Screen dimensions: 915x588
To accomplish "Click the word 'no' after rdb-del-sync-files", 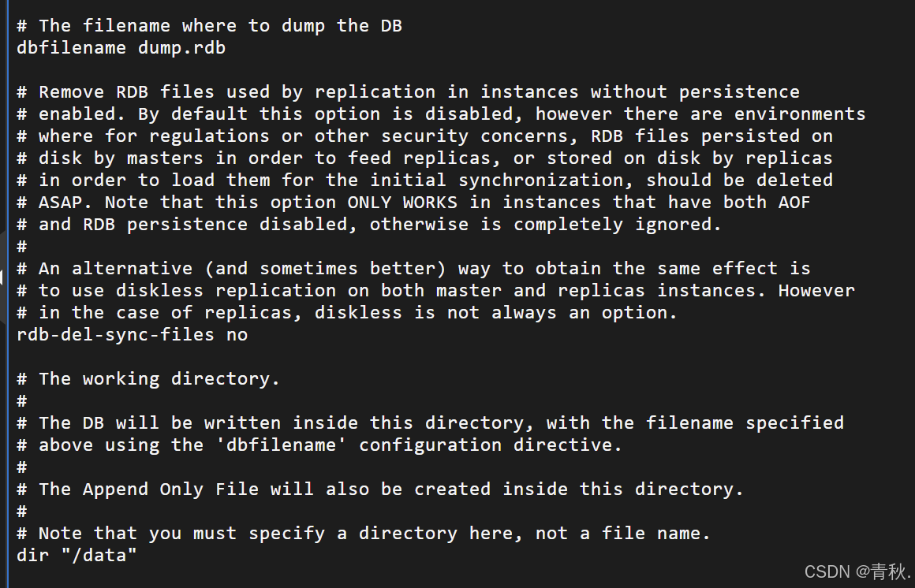I will coord(237,334).
